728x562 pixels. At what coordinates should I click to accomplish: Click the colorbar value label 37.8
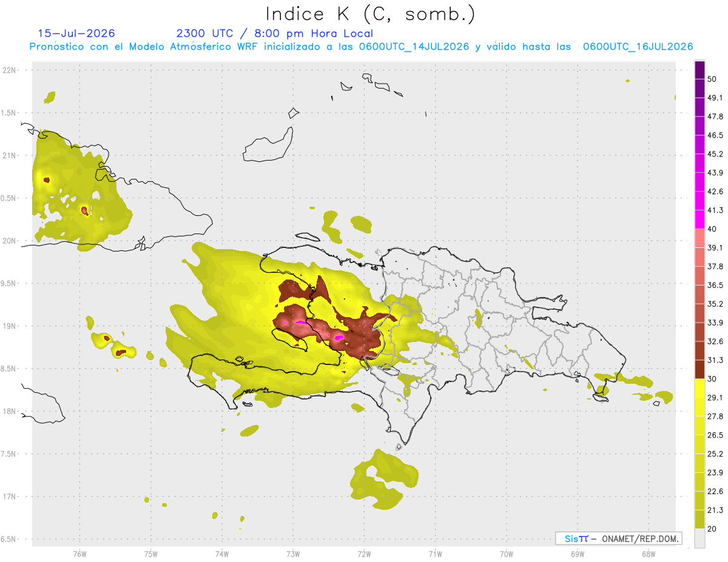point(715,266)
